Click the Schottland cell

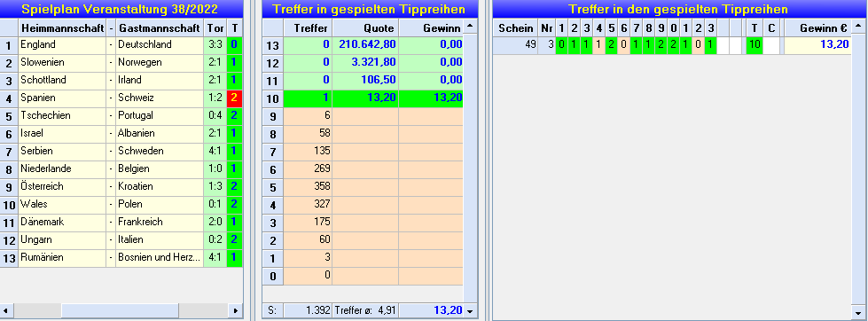tap(62, 80)
